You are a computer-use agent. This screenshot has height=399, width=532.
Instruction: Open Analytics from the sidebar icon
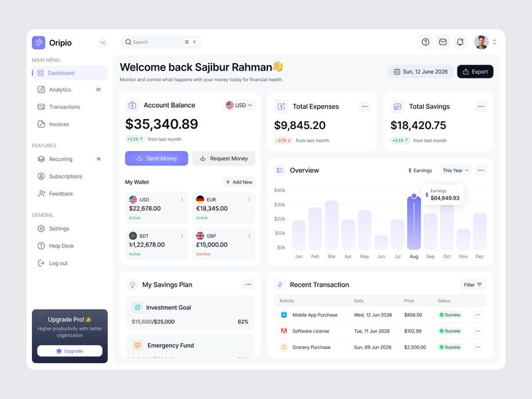(x=41, y=89)
